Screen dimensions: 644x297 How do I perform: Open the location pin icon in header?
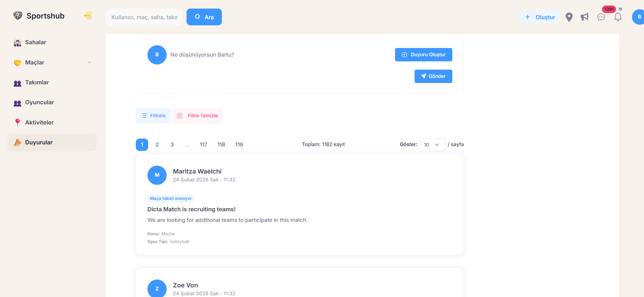pyautogui.click(x=569, y=17)
